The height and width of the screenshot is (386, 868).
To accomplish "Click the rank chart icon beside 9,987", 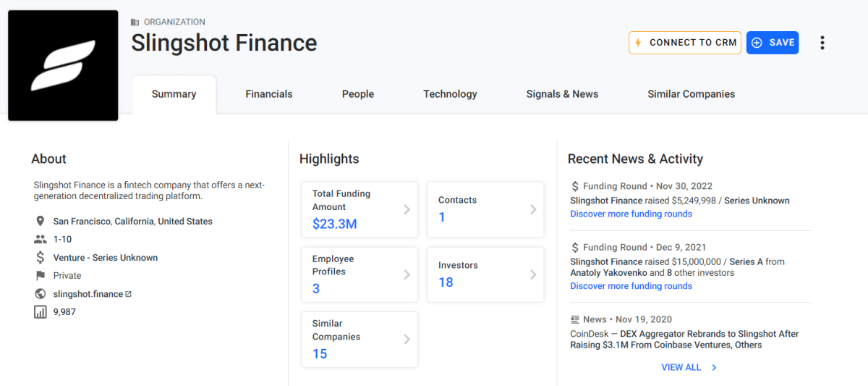I will [x=40, y=312].
